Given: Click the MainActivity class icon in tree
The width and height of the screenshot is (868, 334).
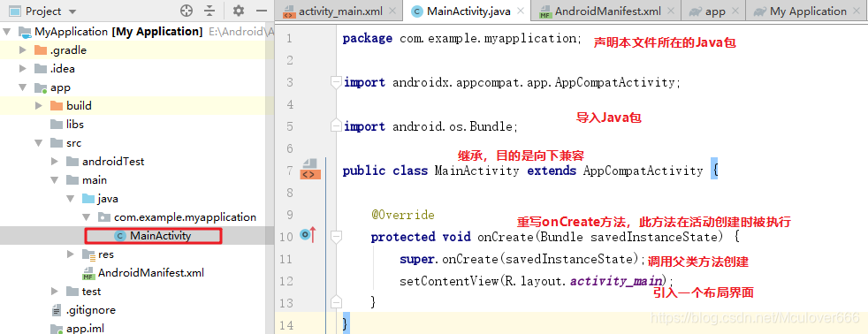Looking at the screenshot, I should [119, 236].
